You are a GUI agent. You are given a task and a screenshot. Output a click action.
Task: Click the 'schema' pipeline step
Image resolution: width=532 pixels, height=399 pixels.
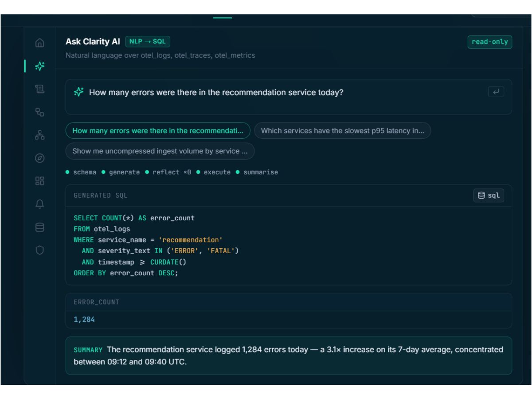coord(81,172)
